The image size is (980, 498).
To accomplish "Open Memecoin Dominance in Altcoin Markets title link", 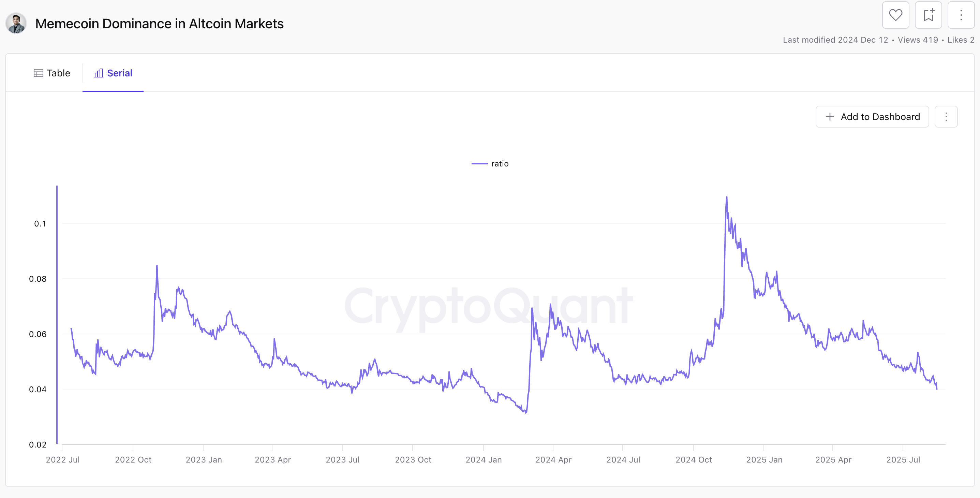I will tap(159, 23).
